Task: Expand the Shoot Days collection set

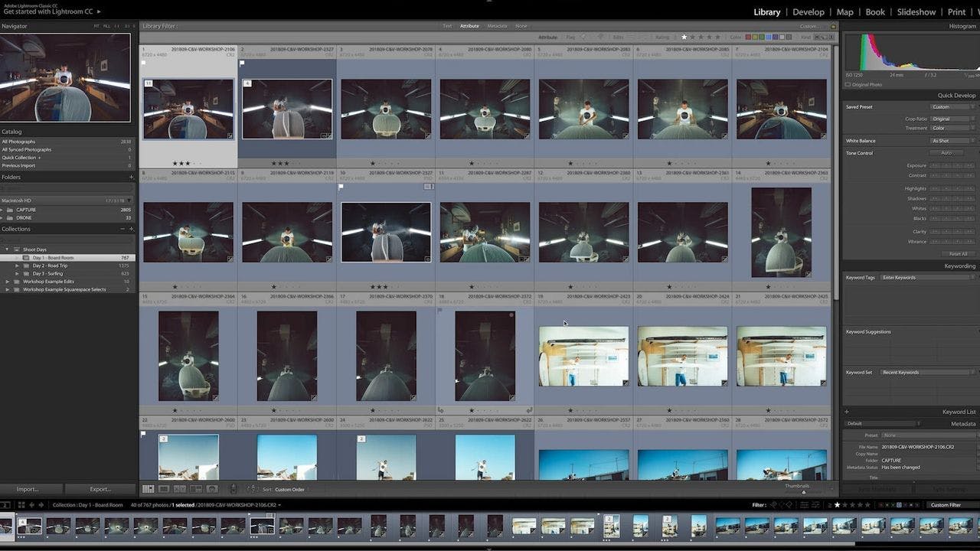Action: pos(8,249)
